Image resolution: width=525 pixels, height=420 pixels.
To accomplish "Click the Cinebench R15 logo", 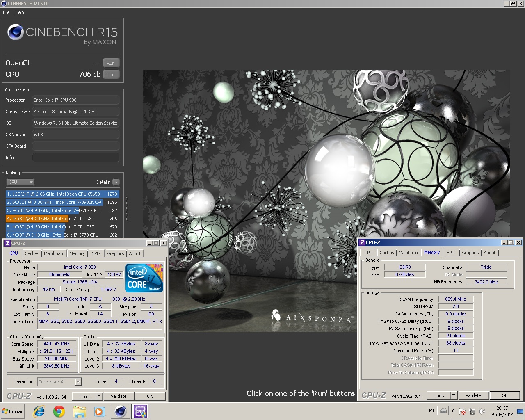I will 62,34.
